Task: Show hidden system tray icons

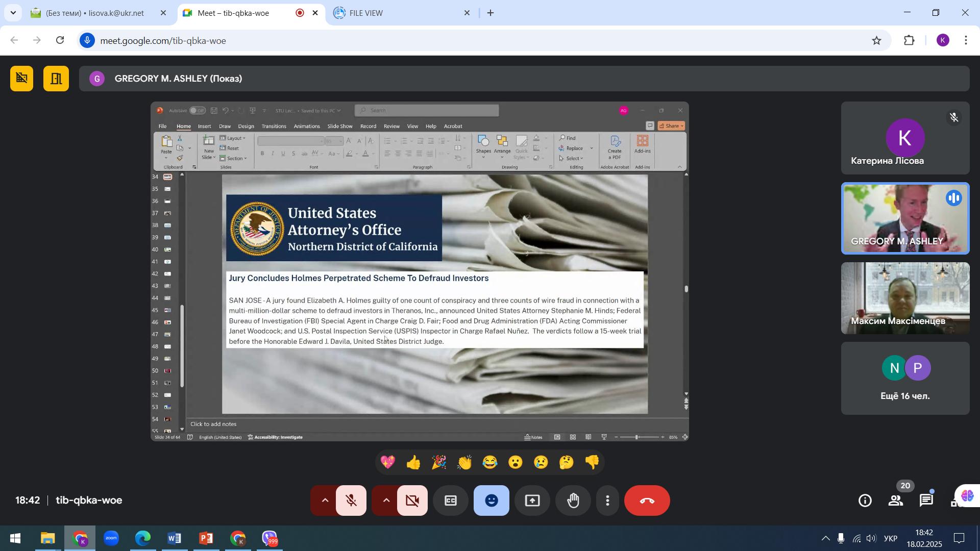Action: click(825, 539)
